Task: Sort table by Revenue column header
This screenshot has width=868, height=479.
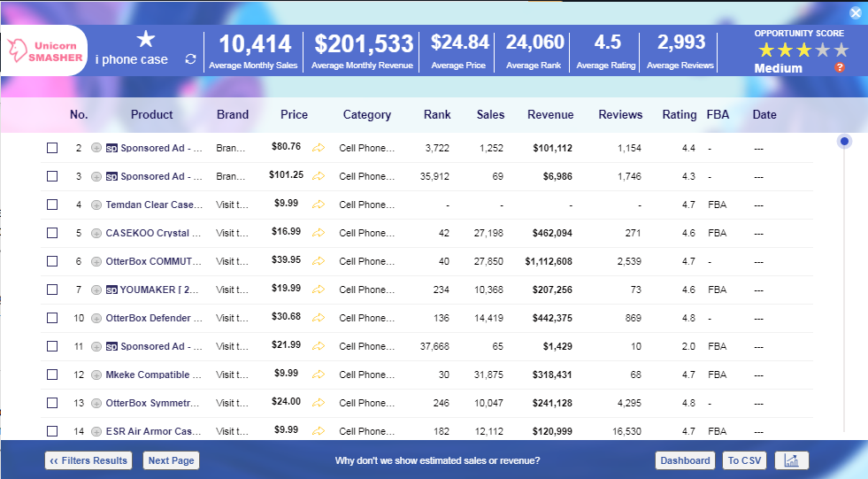Action: click(550, 114)
